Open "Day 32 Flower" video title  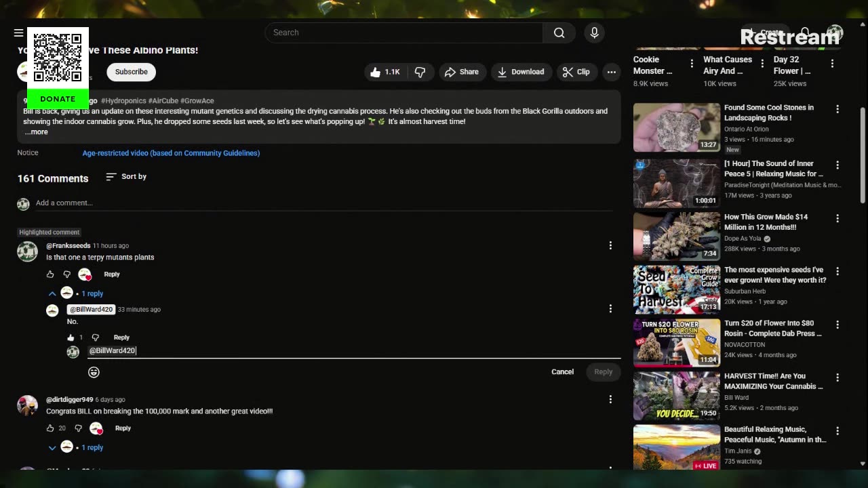coord(792,65)
